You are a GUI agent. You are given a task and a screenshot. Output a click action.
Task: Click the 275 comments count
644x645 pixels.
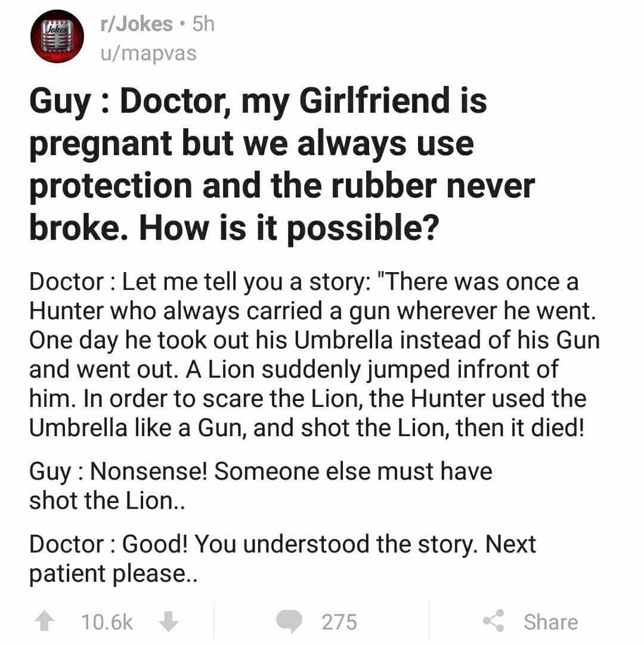[339, 622]
